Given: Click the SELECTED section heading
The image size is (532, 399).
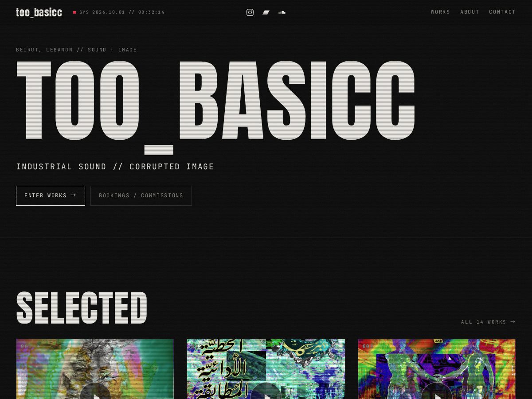Looking at the screenshot, I should coord(82,308).
